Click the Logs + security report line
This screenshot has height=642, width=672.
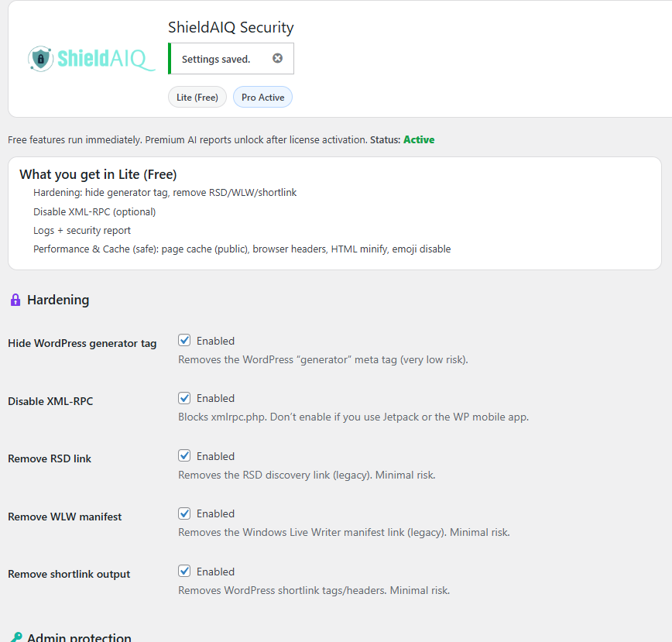(82, 230)
